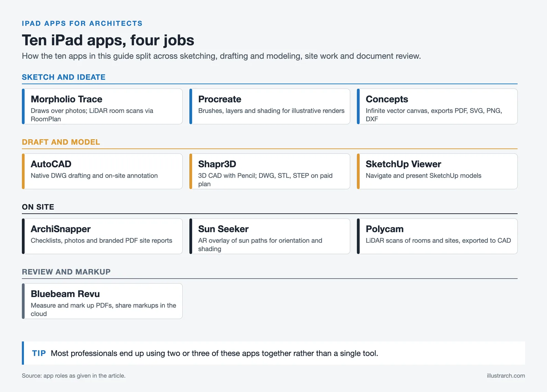
Task: Click the source note in the footer
Action: [x=74, y=376]
